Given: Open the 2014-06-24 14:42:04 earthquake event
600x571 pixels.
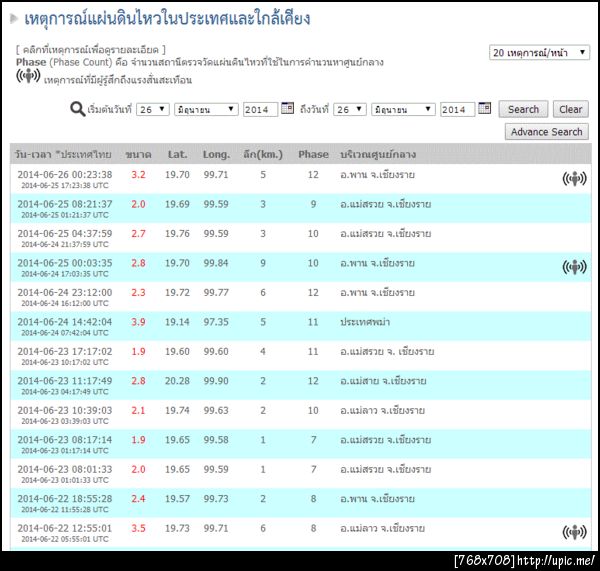Looking at the screenshot, I should pos(301,326).
